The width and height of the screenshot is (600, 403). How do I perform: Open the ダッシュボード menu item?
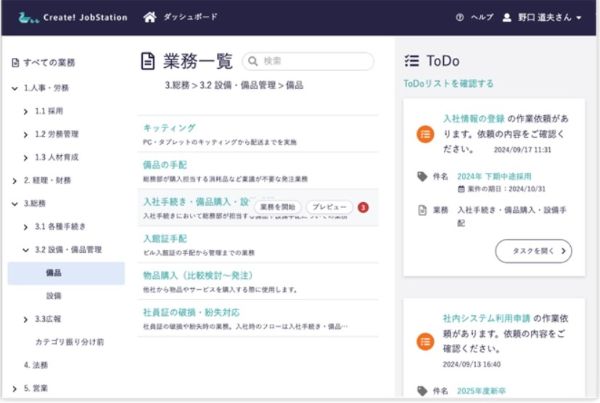[x=189, y=18]
